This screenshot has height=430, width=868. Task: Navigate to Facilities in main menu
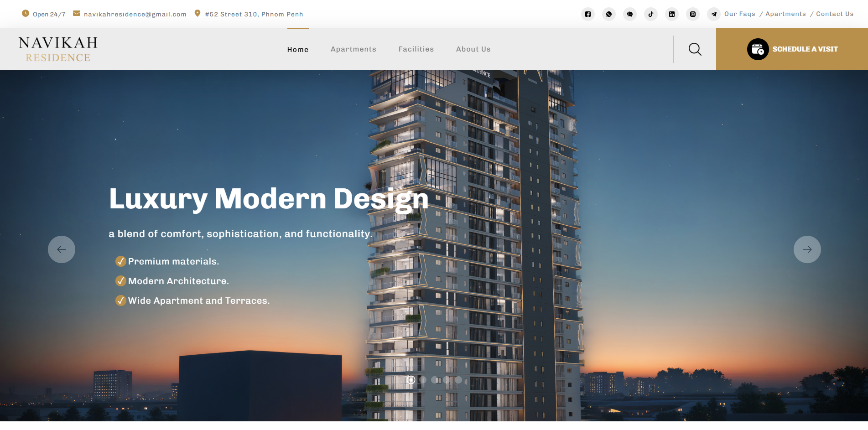[x=416, y=49]
